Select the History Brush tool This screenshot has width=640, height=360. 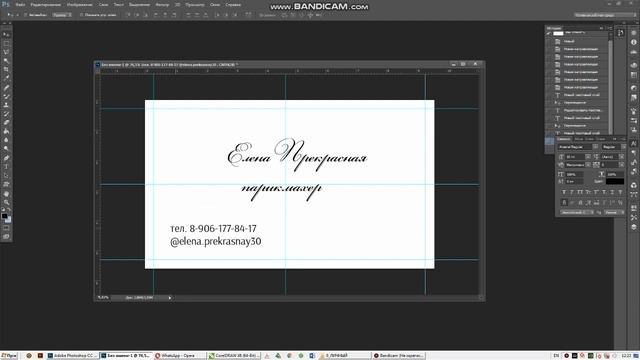point(6,114)
